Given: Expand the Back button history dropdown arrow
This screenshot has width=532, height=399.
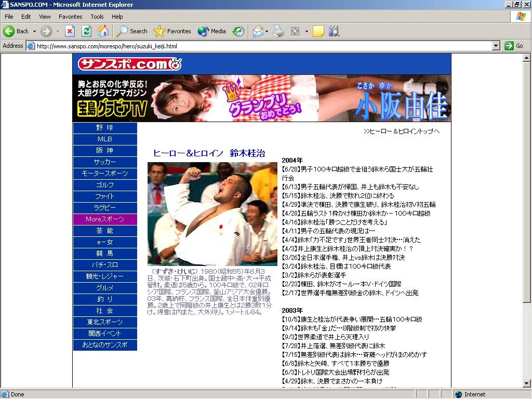Looking at the screenshot, I should click(x=35, y=31).
